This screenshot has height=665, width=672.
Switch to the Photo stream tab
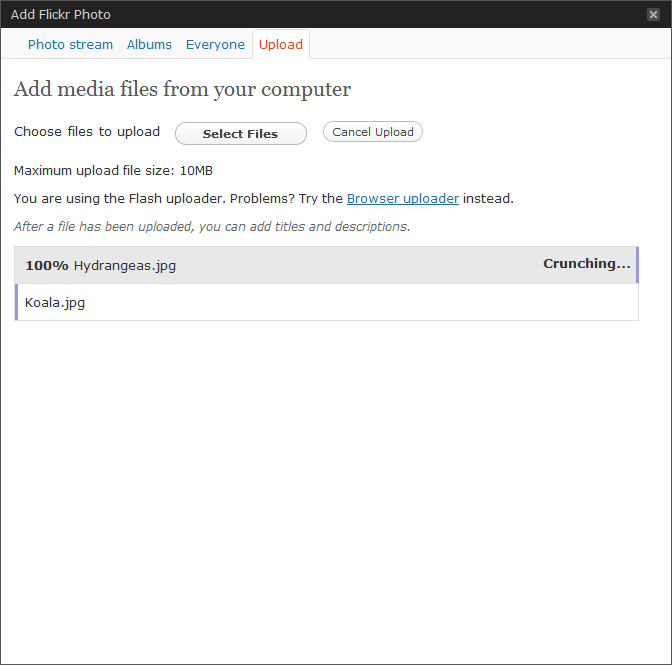point(70,45)
